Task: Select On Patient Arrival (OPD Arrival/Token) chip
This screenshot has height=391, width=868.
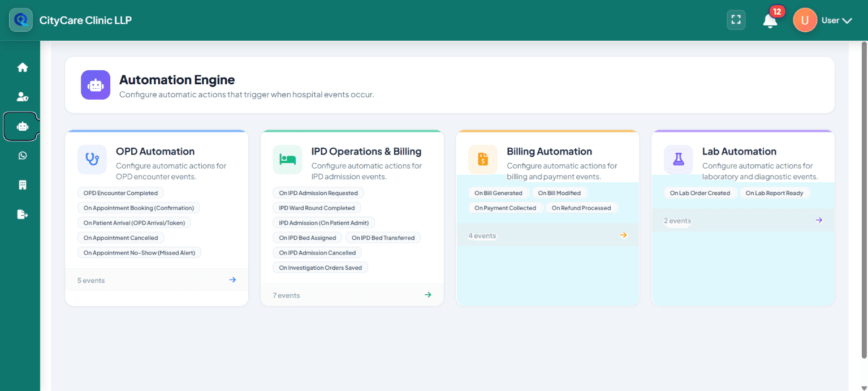Action: 134,223
